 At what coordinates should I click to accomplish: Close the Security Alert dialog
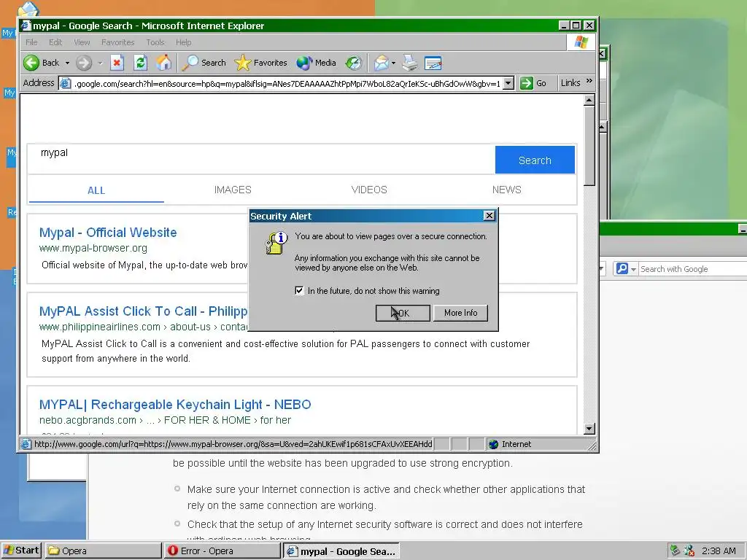[489, 216]
